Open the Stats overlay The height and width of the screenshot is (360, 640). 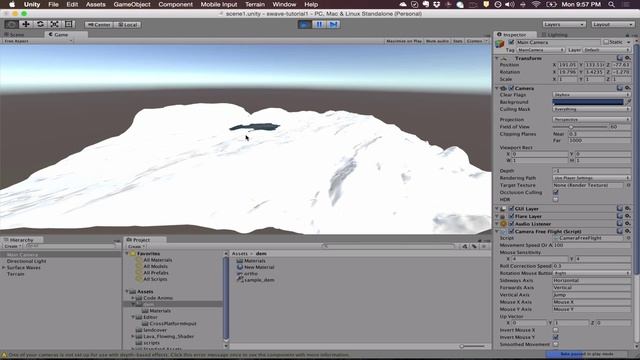[458, 41]
